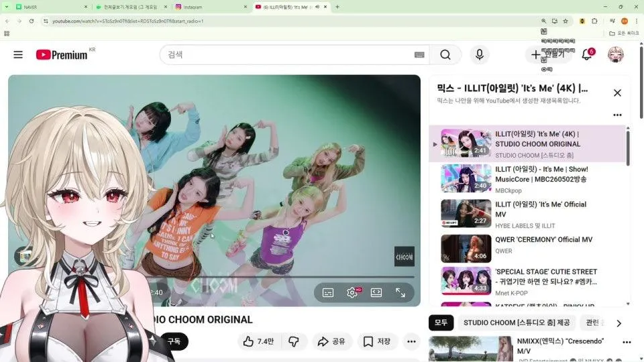Open the notifications bell
The height and width of the screenshot is (362, 644).
point(587,54)
